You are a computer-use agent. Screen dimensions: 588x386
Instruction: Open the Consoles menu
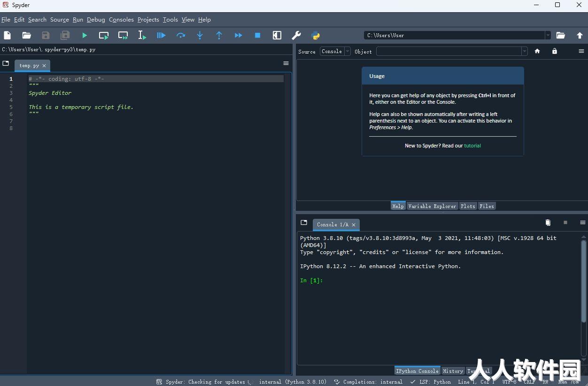(x=121, y=20)
